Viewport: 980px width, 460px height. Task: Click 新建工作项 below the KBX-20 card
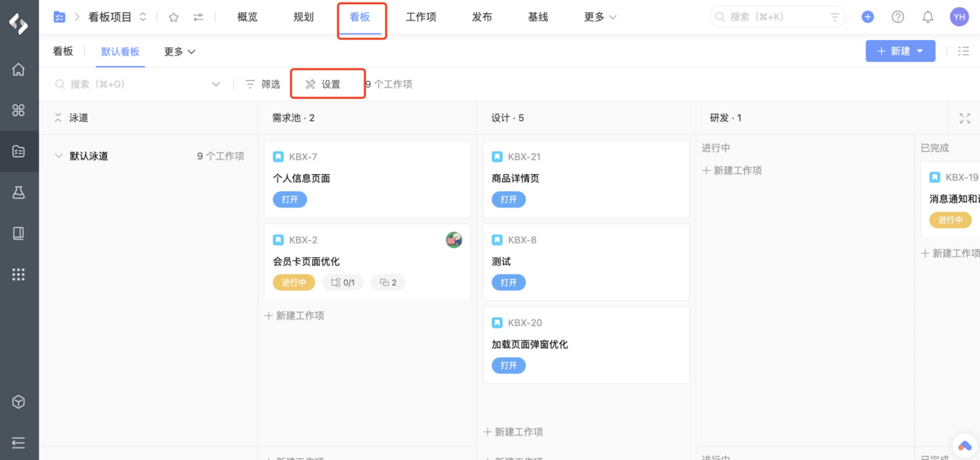coord(514,432)
